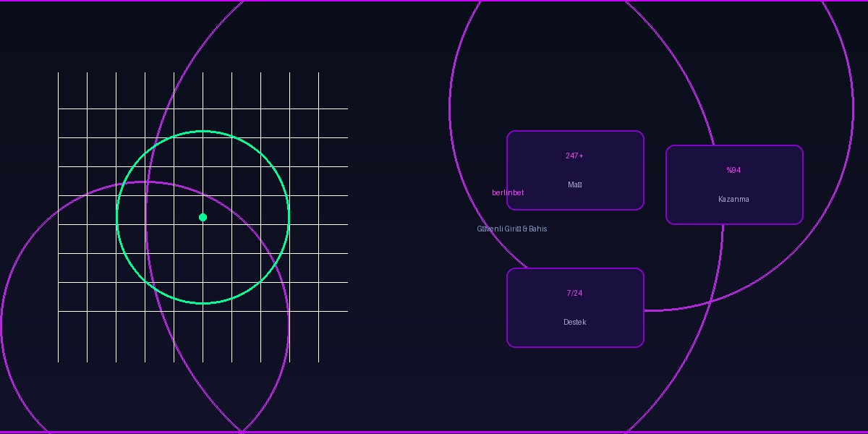The height and width of the screenshot is (434, 868).
Task: Click the berlinbet brand name
Action: click(x=508, y=192)
